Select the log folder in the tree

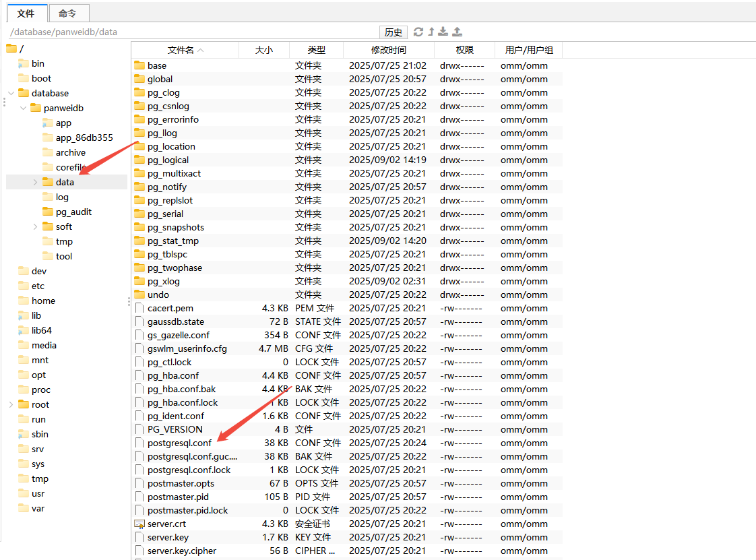(x=55, y=197)
